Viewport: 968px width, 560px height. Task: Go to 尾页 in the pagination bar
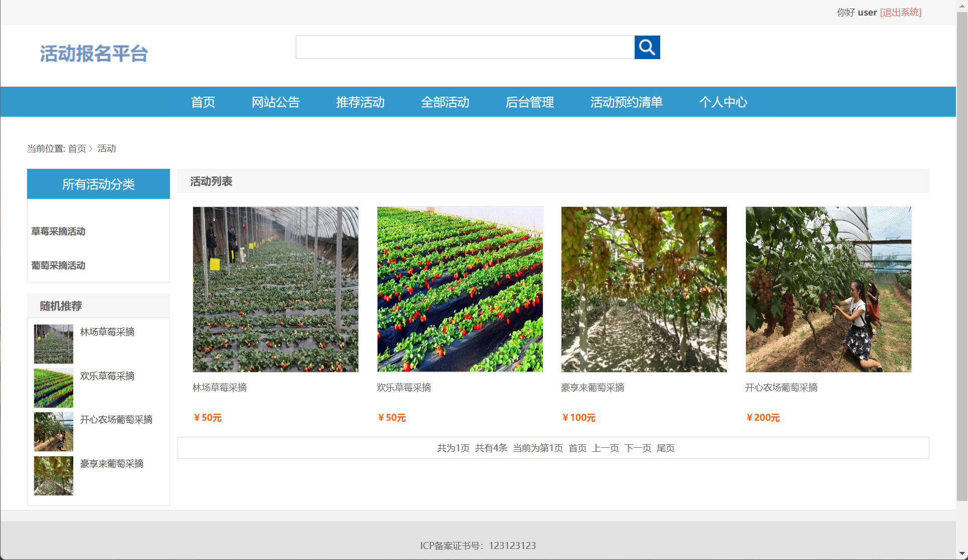(666, 448)
